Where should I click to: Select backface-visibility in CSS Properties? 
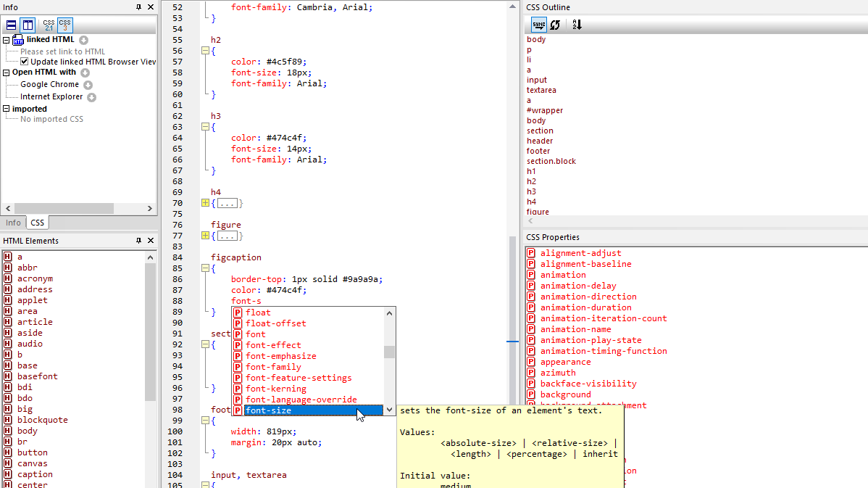(x=588, y=384)
